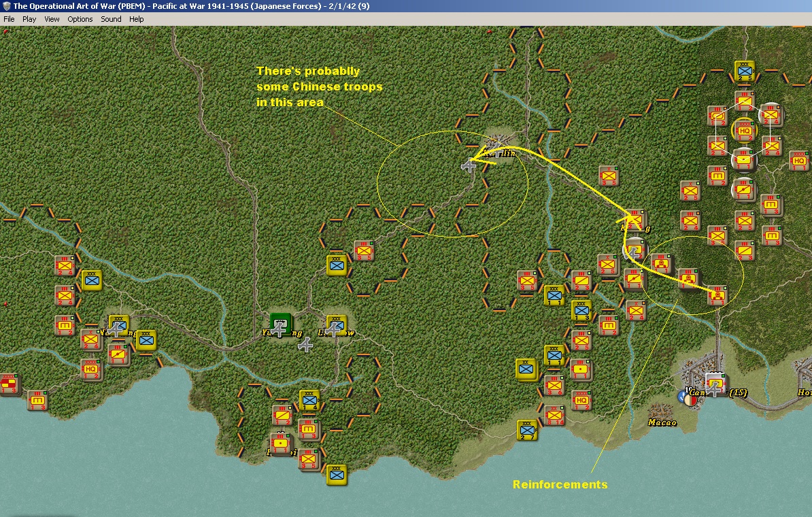Image resolution: width=812 pixels, height=517 pixels.
Task: Select the HQ 1 2 unit west of Macao
Action: pos(581,401)
